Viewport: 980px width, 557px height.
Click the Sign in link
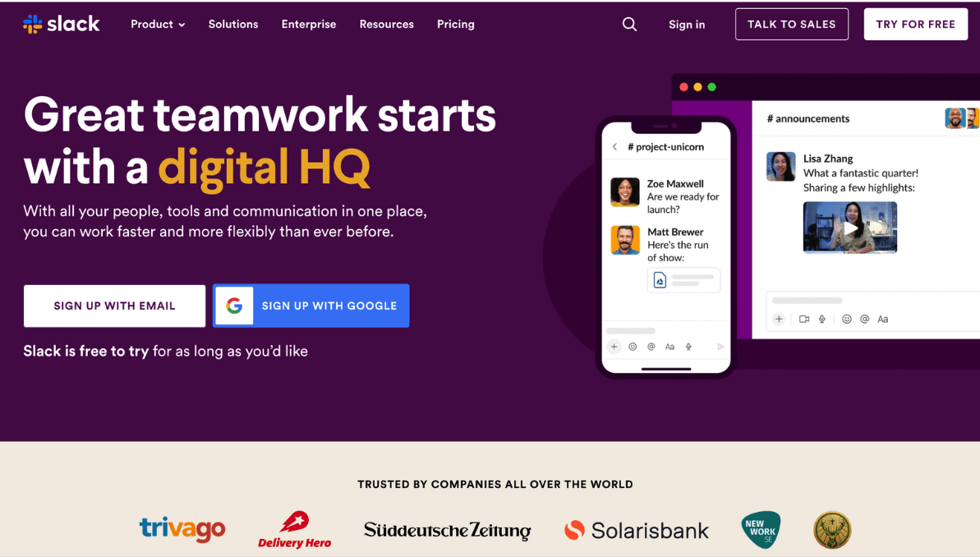(687, 25)
